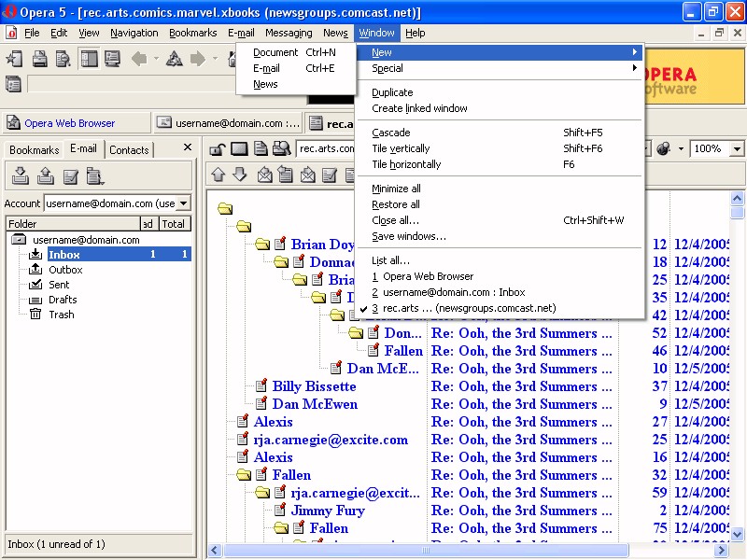
Task: Click the up arrow previous message icon
Action: coord(218,175)
